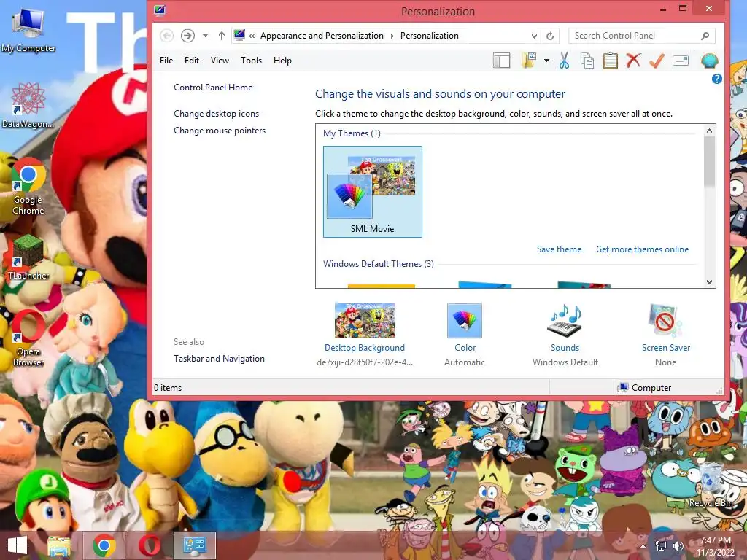
Task: Click the Cut scissors icon
Action: click(x=565, y=61)
